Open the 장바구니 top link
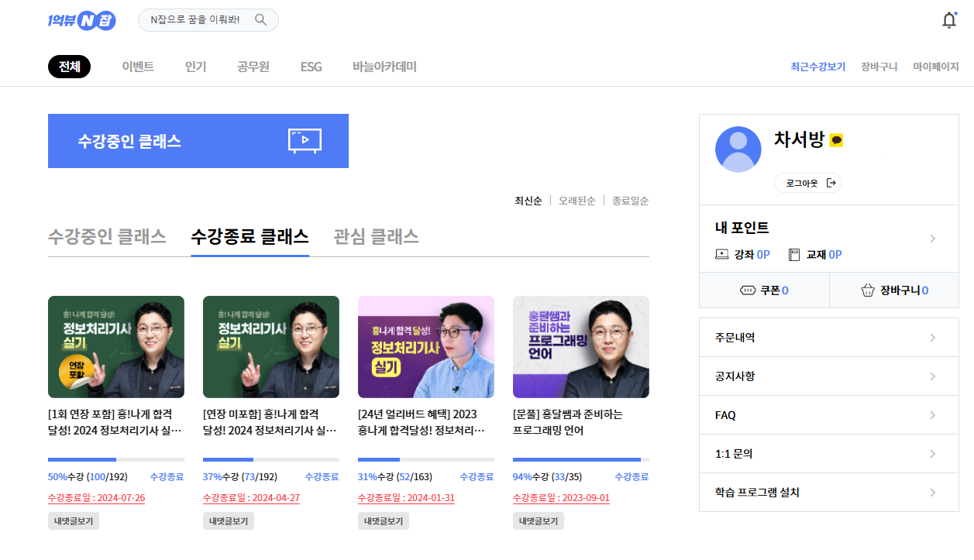Image resolution: width=974 pixels, height=560 pixels. coord(879,67)
